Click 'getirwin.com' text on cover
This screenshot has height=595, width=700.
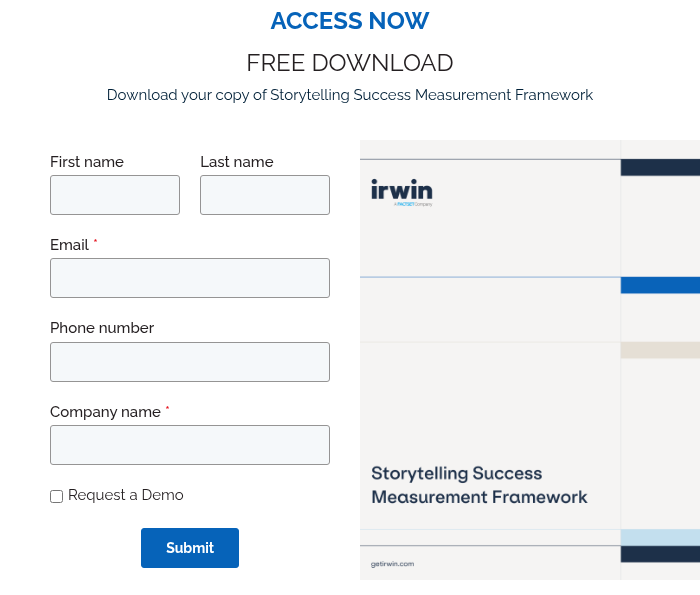pyautogui.click(x=392, y=564)
